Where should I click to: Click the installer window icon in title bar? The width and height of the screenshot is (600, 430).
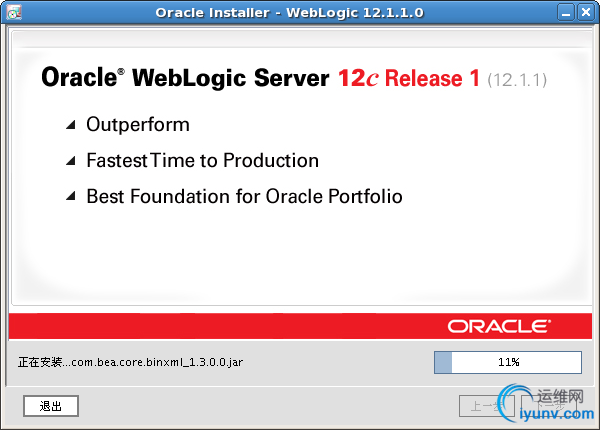(14, 13)
